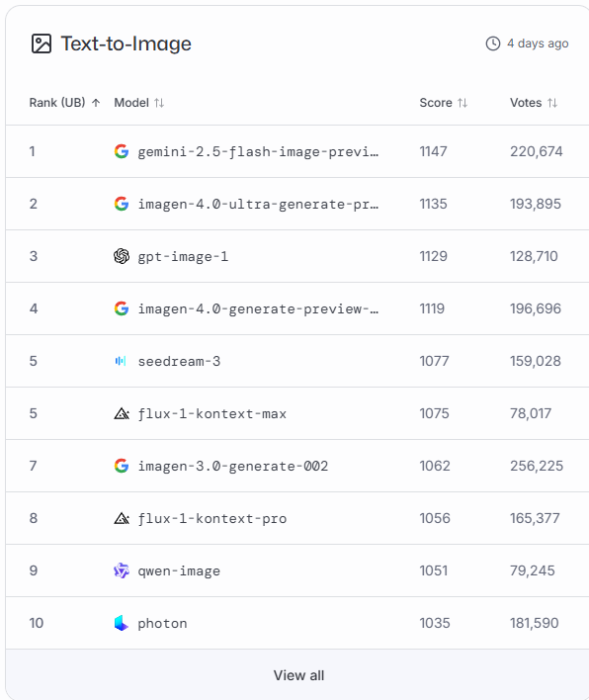Image resolution: width=589 pixels, height=700 pixels.
Task: Select the Score column header label
Action: (436, 103)
